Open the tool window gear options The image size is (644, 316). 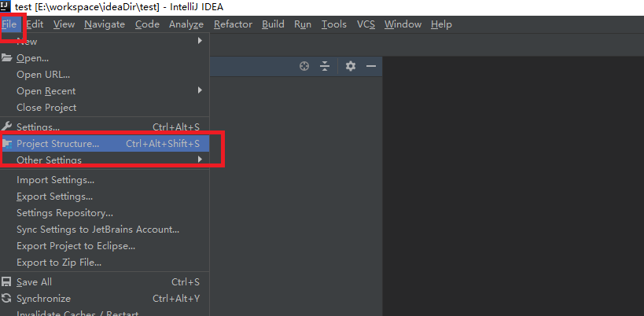[351, 67]
